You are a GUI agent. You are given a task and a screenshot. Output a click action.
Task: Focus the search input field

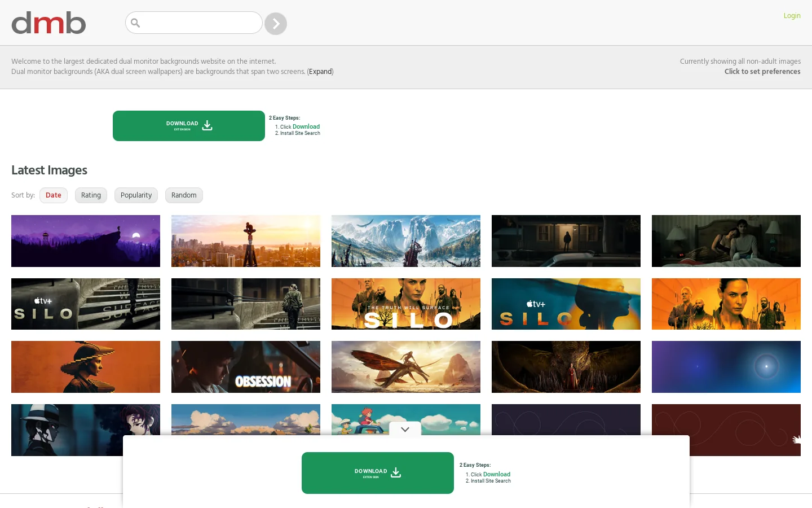point(194,23)
